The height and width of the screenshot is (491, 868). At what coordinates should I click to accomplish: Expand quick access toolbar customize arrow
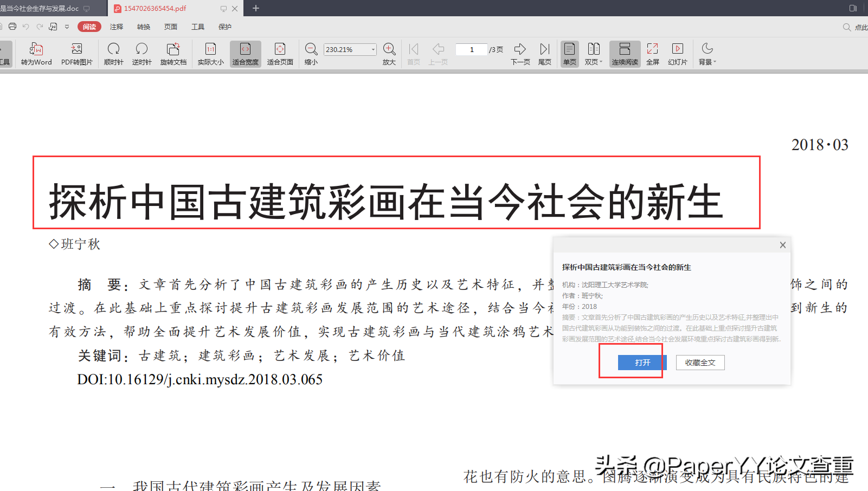[67, 27]
